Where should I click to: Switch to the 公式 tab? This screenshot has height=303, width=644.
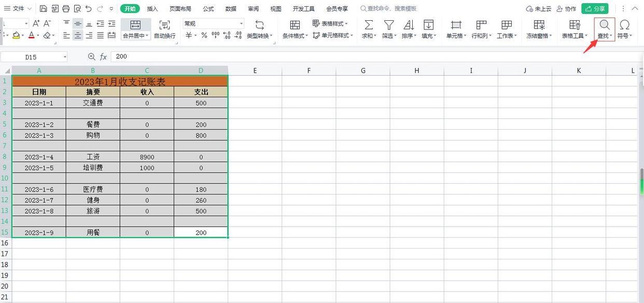tap(208, 9)
